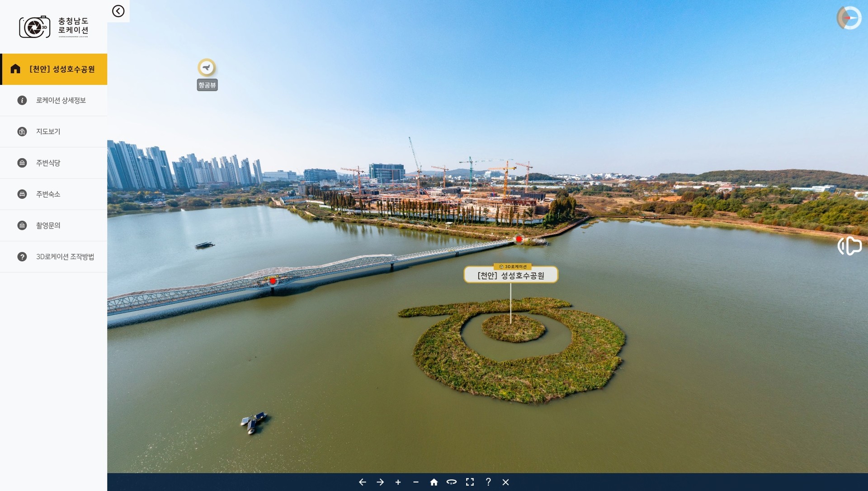The image size is (868, 491).
Task: Zoom in with the plus button
Action: click(398, 482)
